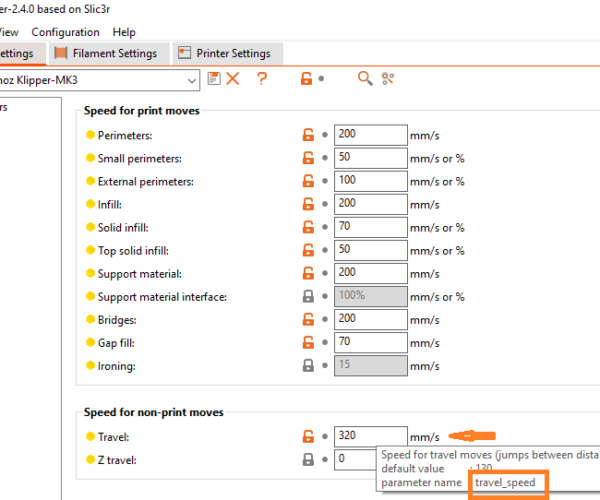The width and height of the screenshot is (600, 500).
Task: Click the orange lock icon beside Perimeters
Action: pos(309,135)
